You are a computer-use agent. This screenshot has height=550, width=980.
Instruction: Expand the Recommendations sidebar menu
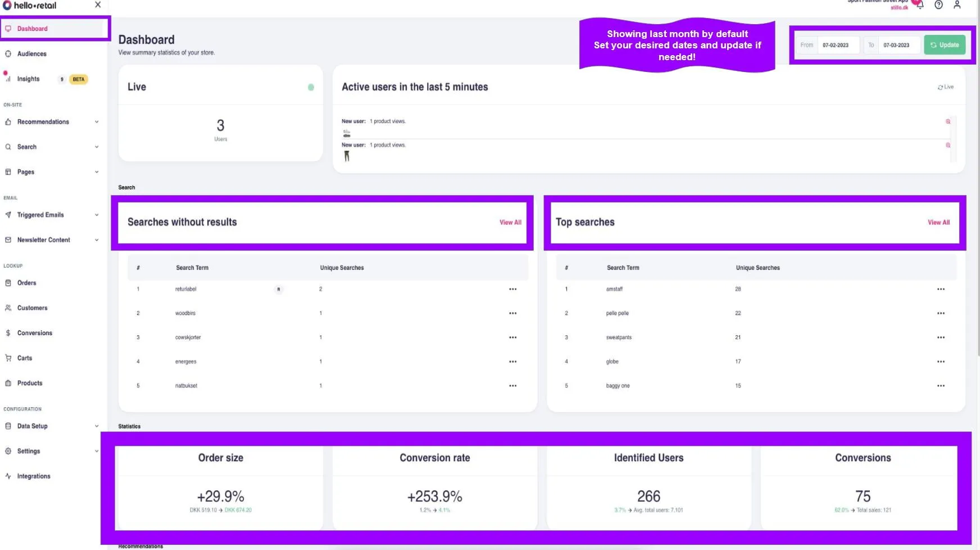click(52, 122)
